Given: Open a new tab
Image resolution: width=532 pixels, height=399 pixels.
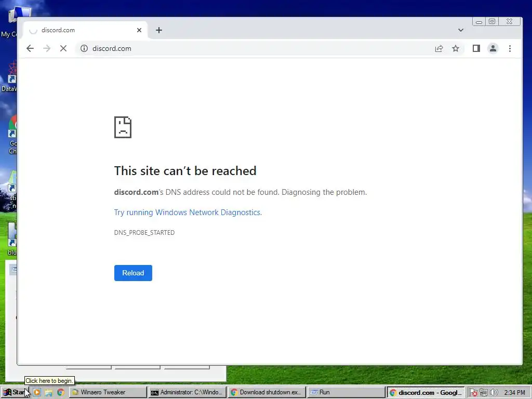Looking at the screenshot, I should [159, 30].
